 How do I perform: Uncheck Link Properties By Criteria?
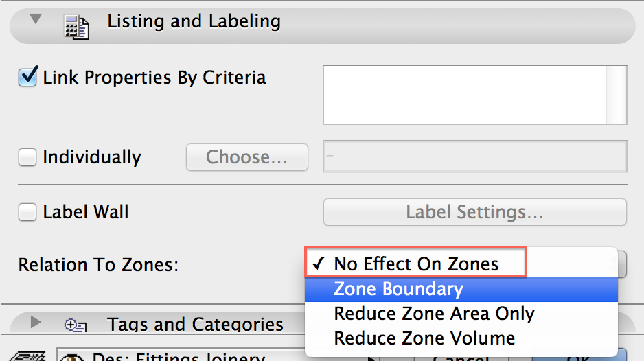tap(27, 78)
